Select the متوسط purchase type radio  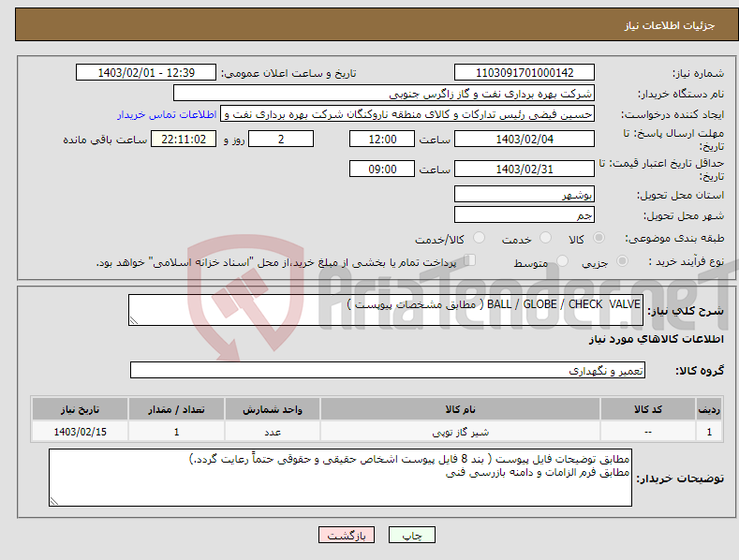(562, 260)
